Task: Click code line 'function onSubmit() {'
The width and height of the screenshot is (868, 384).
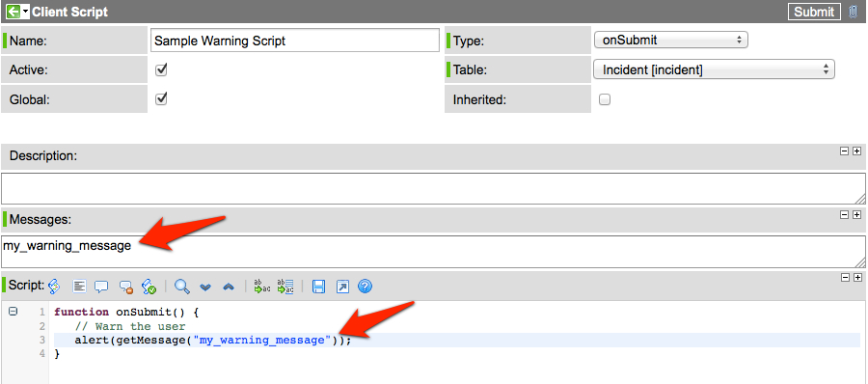Action: 125,312
